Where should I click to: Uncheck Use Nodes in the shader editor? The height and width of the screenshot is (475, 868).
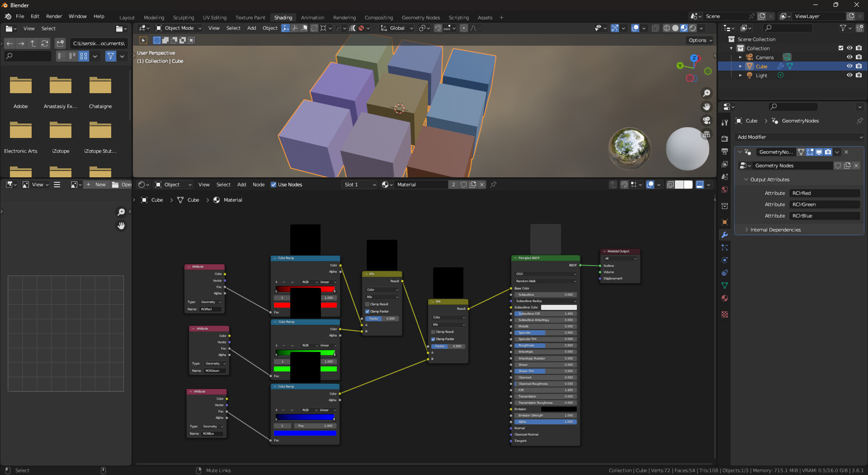(274, 185)
